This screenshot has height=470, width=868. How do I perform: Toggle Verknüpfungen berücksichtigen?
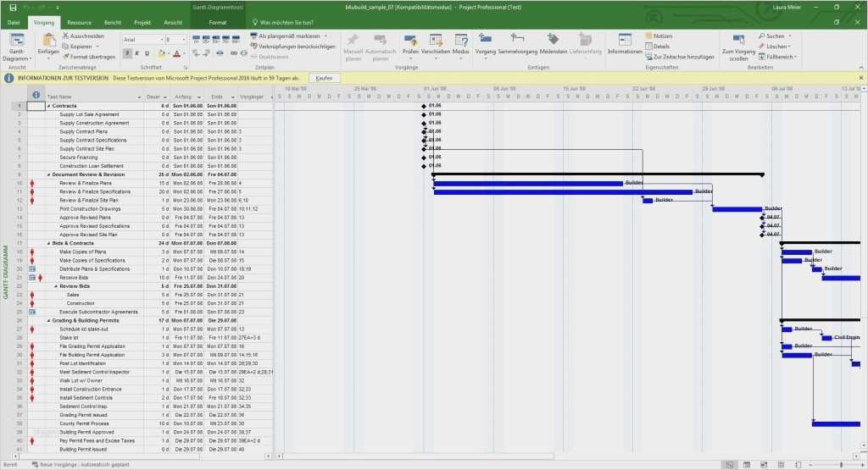[x=292, y=47]
